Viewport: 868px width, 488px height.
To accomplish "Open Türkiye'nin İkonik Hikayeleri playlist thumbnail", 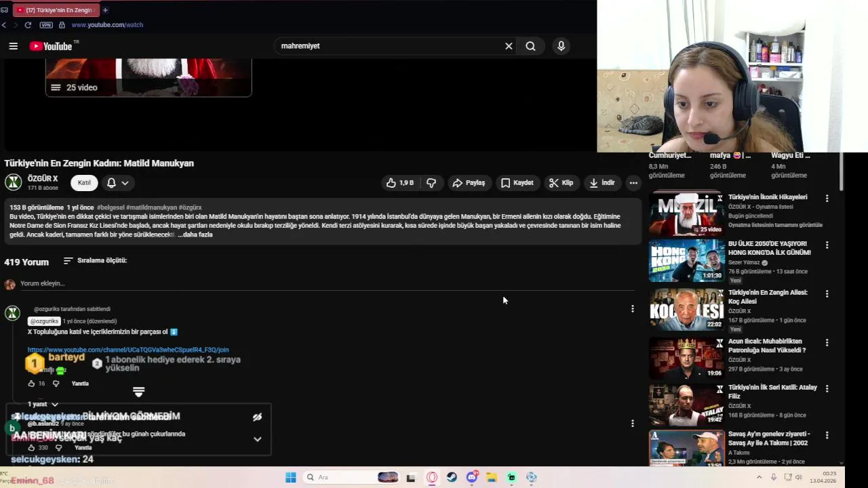I will pos(686,213).
